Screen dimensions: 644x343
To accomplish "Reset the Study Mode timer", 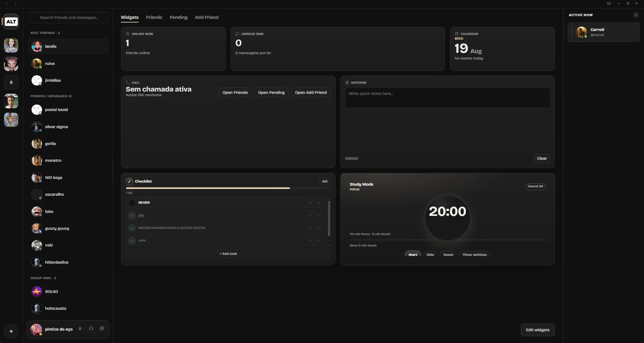I will coord(448,255).
